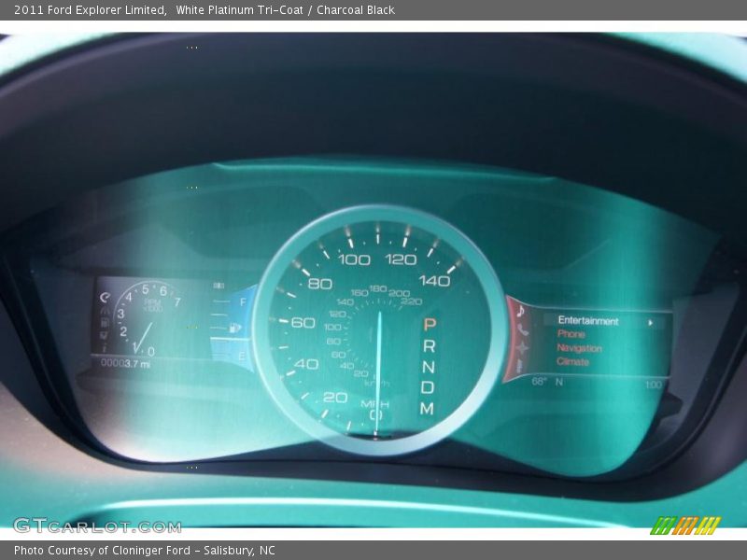Viewport: 747px width, 560px height.
Task: Click the fuel gauge E marker
Action: click(x=242, y=356)
